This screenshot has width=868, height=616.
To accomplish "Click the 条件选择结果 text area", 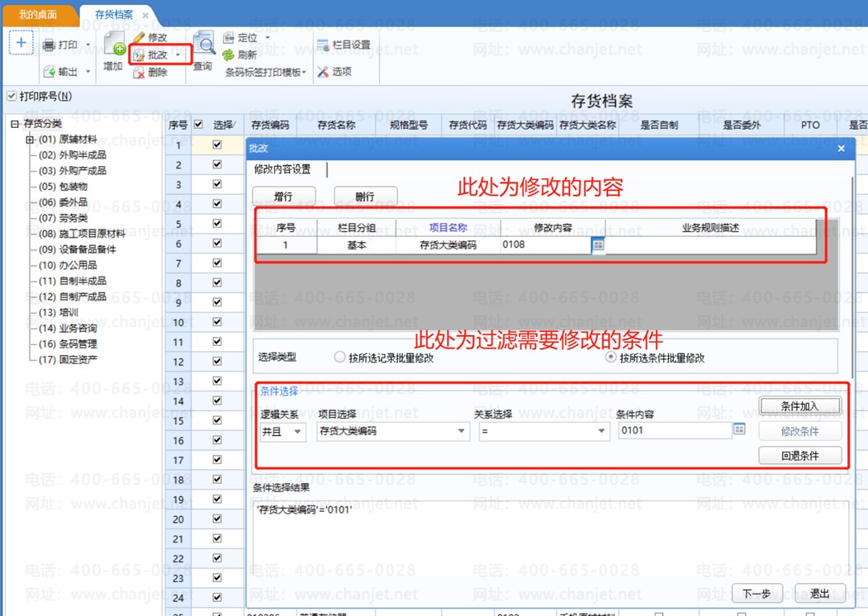I will [x=550, y=538].
